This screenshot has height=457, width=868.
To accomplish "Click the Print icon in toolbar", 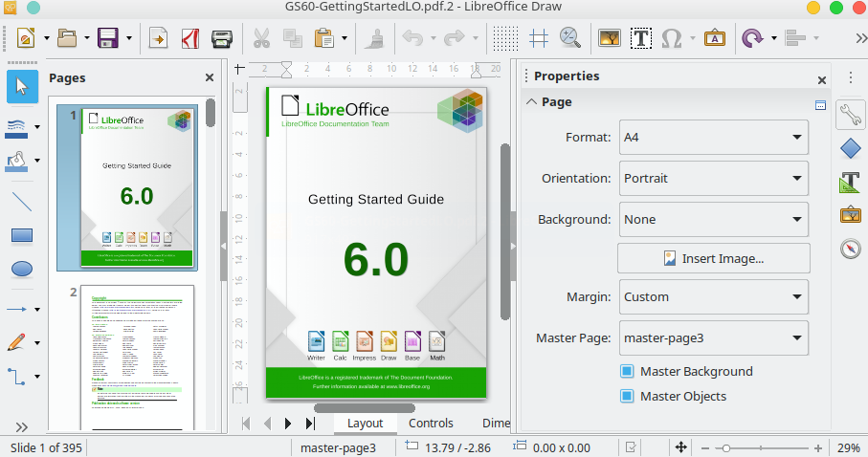I will tap(221, 39).
